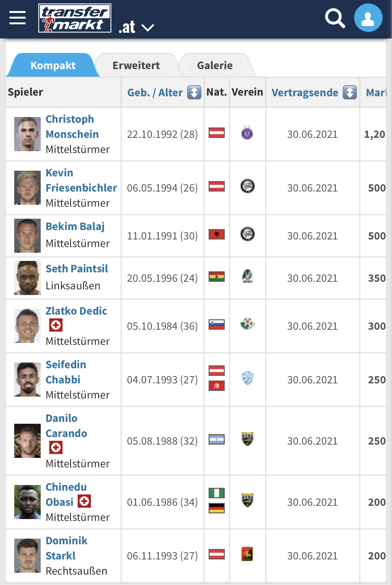
Task: Switch to the Erweitert tab
Action: [136, 65]
